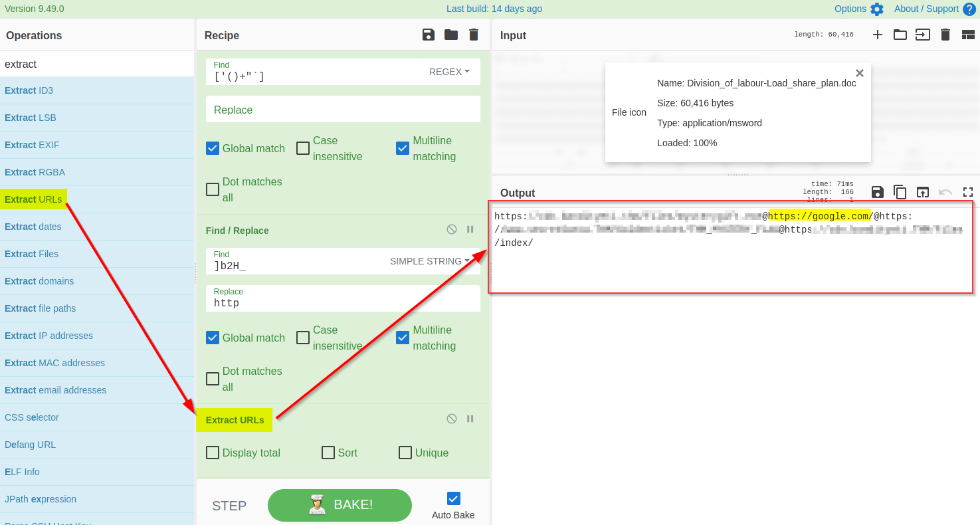This screenshot has height=525, width=980.
Task: Enable the Sort checkbox
Action: pyautogui.click(x=328, y=453)
